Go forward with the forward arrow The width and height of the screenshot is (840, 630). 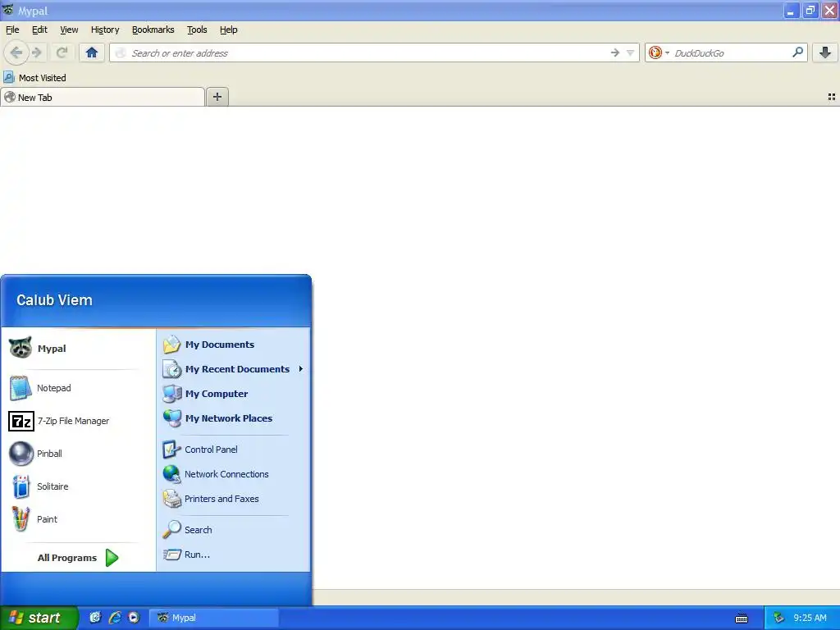tap(37, 52)
